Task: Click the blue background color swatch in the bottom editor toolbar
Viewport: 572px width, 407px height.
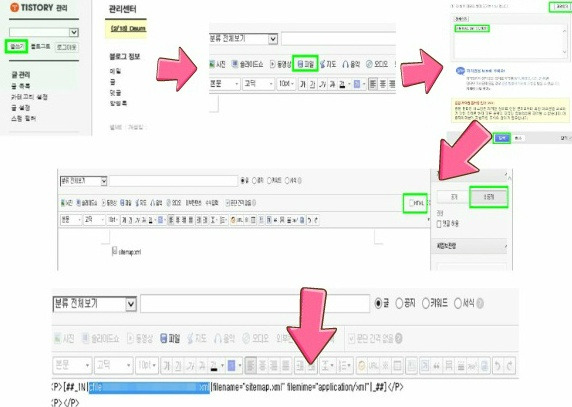Action: (x=231, y=365)
